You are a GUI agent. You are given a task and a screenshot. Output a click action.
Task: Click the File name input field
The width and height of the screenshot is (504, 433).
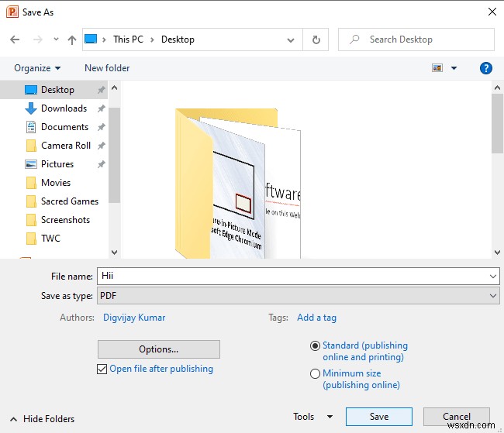(x=299, y=276)
